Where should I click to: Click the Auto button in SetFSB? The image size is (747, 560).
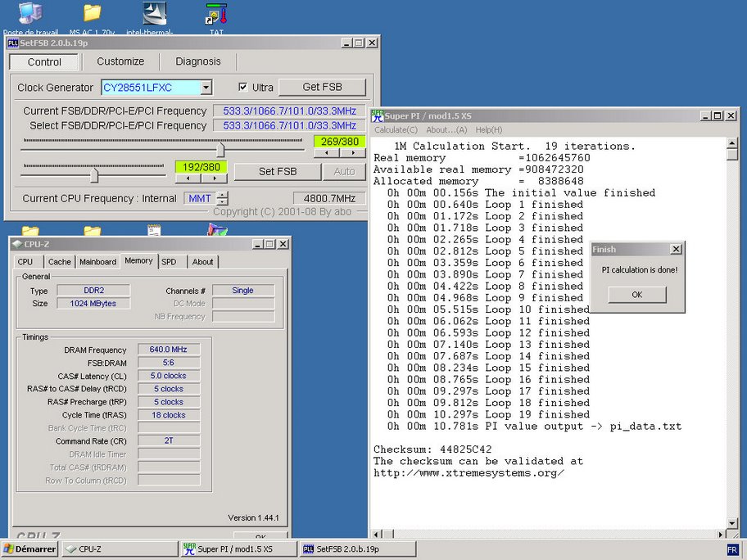(x=344, y=171)
